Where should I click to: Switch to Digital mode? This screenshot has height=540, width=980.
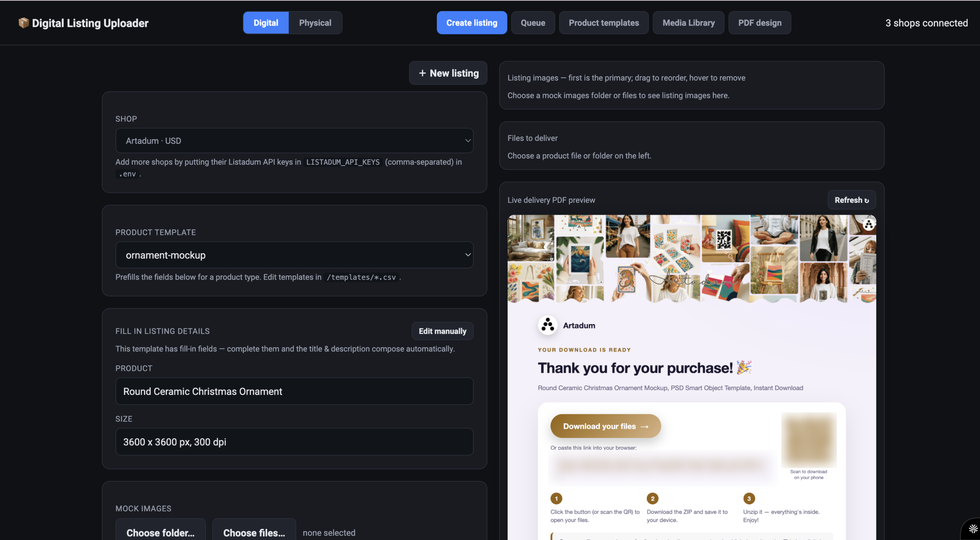[x=266, y=23]
